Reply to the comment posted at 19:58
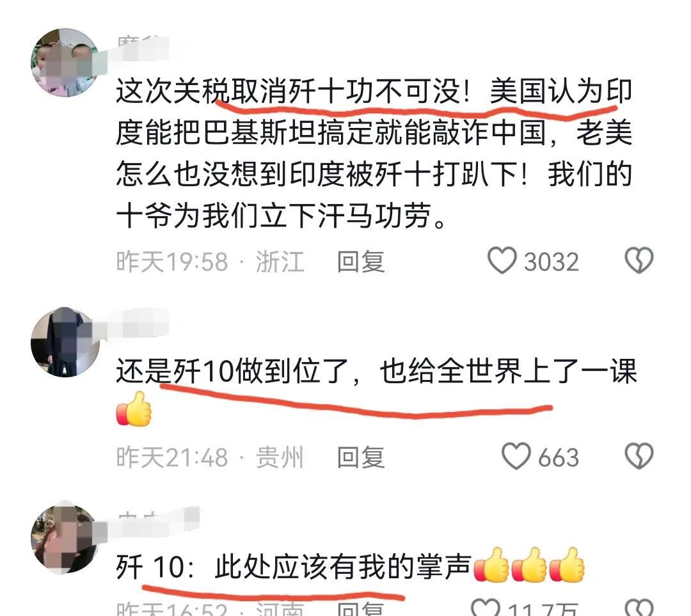The height and width of the screenshot is (616, 691). 360,261
